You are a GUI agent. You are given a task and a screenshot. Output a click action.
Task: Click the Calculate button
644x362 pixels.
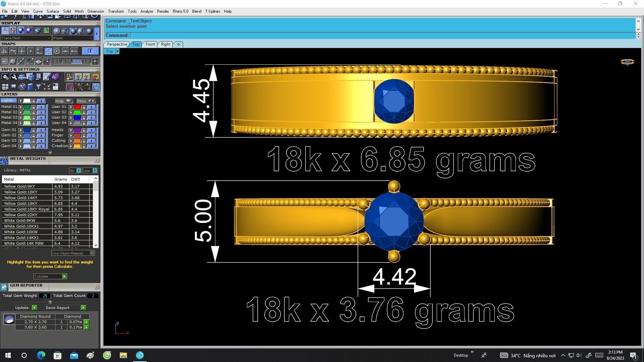pos(50,277)
